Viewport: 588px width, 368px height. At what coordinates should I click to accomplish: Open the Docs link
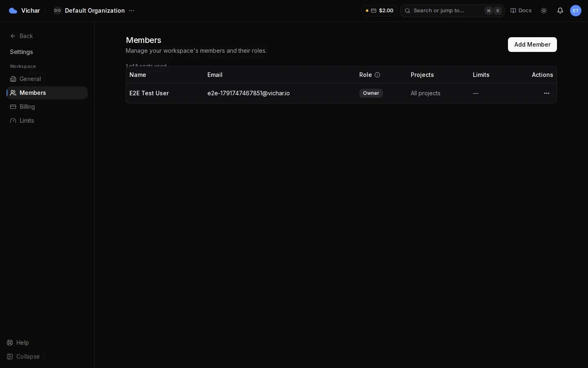521,11
